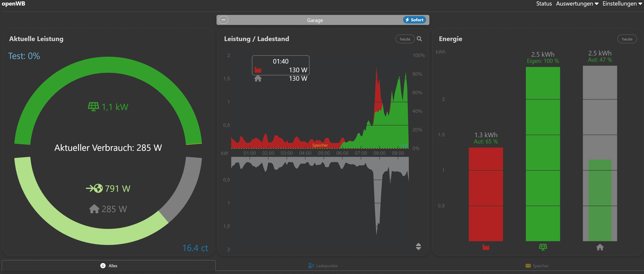The width and height of the screenshot is (644, 274).
Task: Click the house icon next to 285 W
Action: point(94,209)
